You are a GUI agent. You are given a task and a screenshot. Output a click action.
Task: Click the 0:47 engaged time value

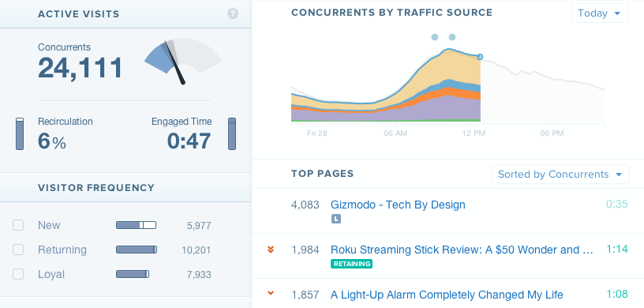(x=189, y=141)
